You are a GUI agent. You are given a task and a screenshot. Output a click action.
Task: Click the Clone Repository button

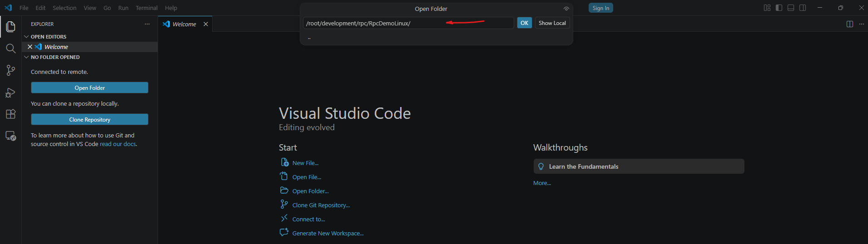[89, 119]
